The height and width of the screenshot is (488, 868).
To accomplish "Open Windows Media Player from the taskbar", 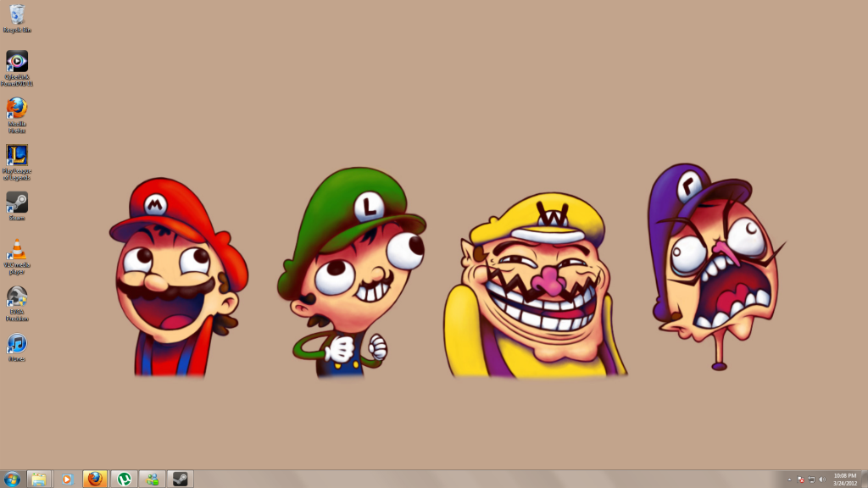I will coord(67,480).
